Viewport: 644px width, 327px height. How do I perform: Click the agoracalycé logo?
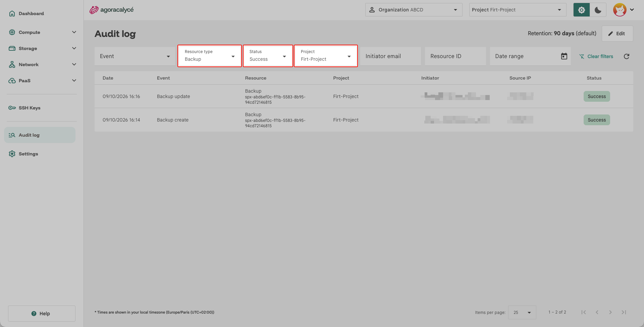(111, 10)
